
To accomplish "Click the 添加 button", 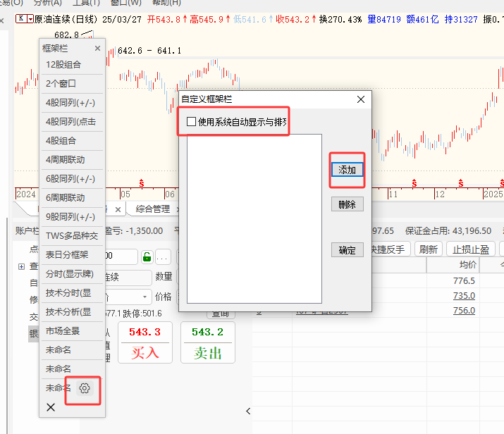I will tap(347, 170).
